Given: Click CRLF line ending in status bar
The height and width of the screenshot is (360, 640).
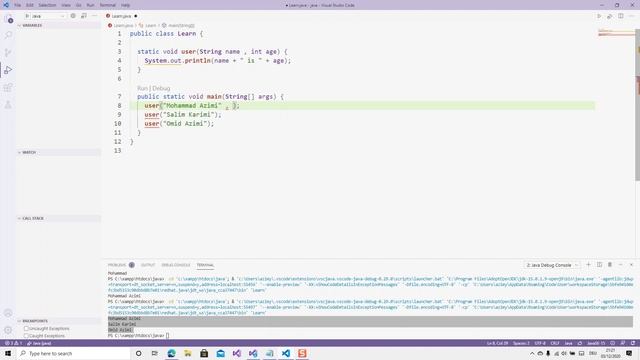Looking at the screenshot, I should click(x=555, y=343).
